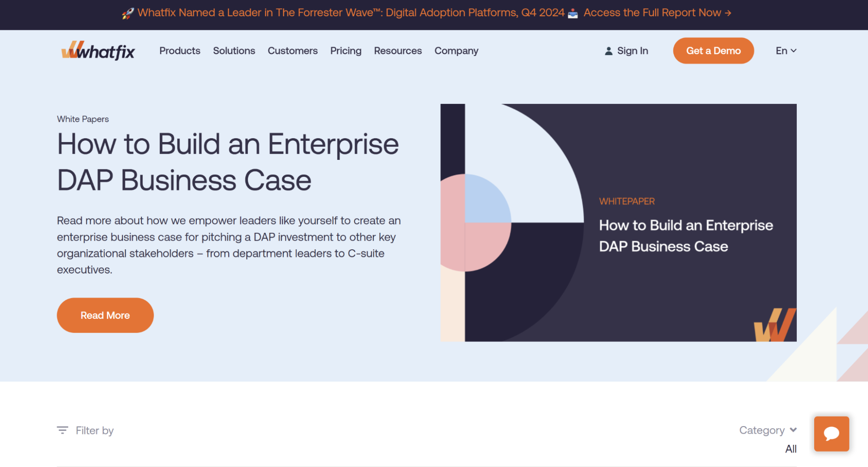Click the user profile icon beside Sign In
This screenshot has width=868, height=467.
pos(608,51)
